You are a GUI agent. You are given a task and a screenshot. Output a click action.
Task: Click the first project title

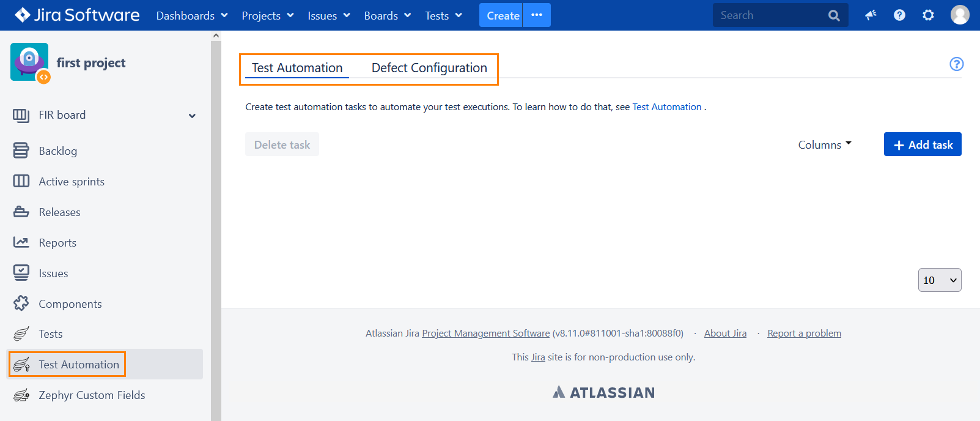click(x=91, y=62)
